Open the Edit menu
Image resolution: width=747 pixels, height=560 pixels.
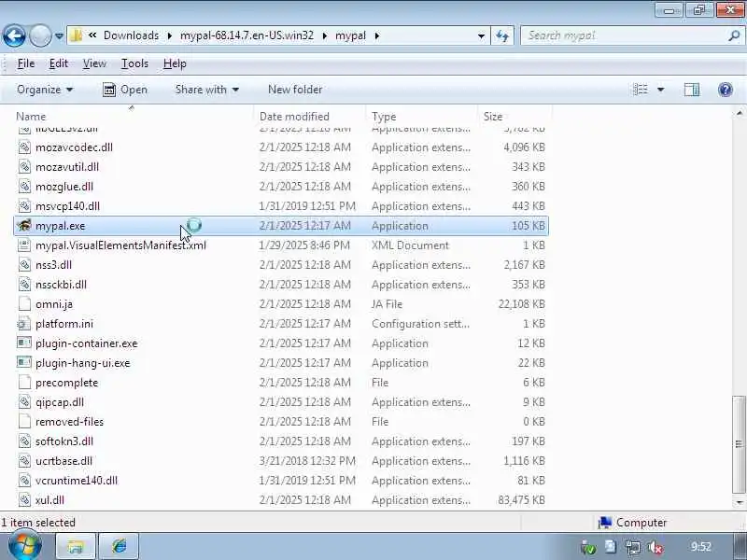(x=59, y=63)
